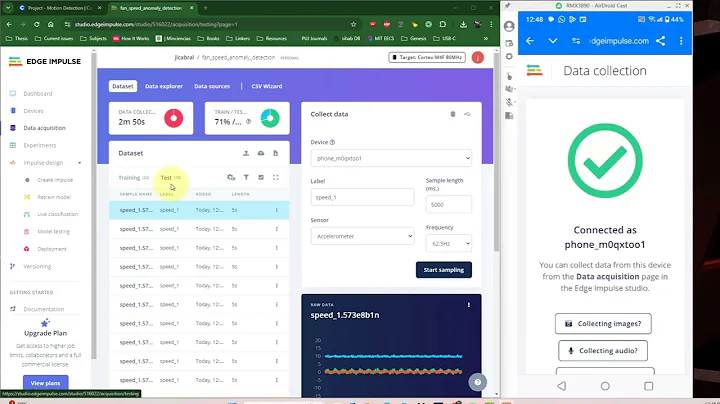Viewport: 720px width, 404px height.
Task: Open Create impulse page
Action: pyautogui.click(x=55, y=180)
